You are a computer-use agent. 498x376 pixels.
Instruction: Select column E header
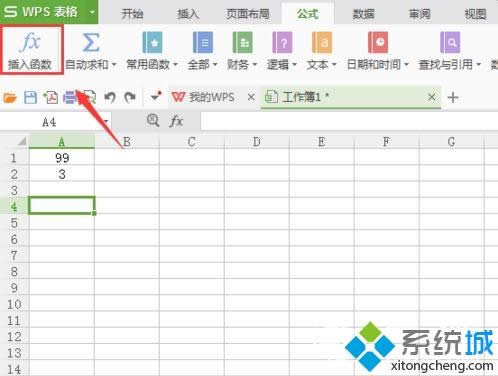tap(322, 142)
